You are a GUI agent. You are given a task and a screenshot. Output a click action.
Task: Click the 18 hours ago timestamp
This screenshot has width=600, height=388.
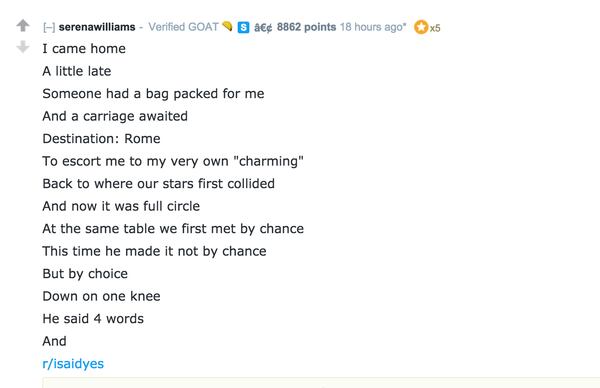pyautogui.click(x=373, y=27)
